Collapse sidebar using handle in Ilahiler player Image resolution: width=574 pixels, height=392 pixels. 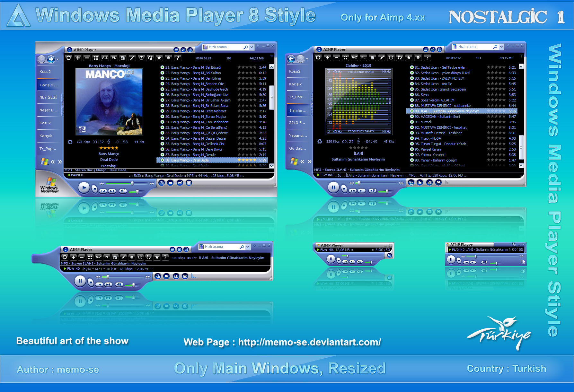click(x=312, y=104)
